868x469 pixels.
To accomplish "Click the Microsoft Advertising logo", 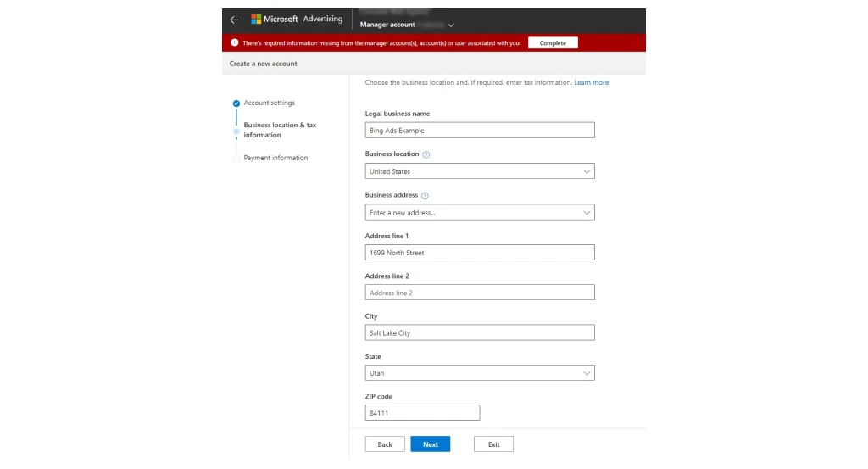I will [x=297, y=19].
